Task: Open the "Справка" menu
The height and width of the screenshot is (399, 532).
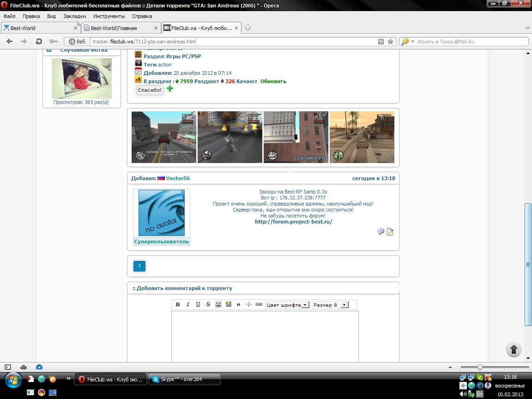Action: coord(142,16)
